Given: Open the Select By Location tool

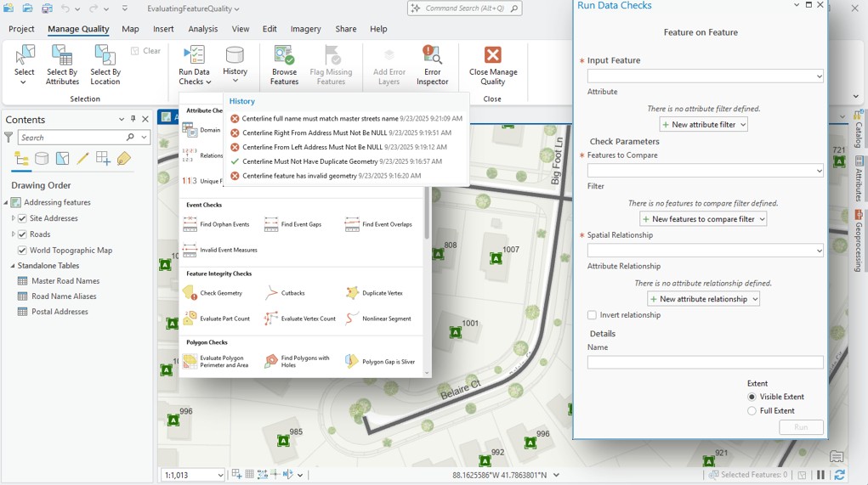Looking at the screenshot, I should tap(105, 65).
